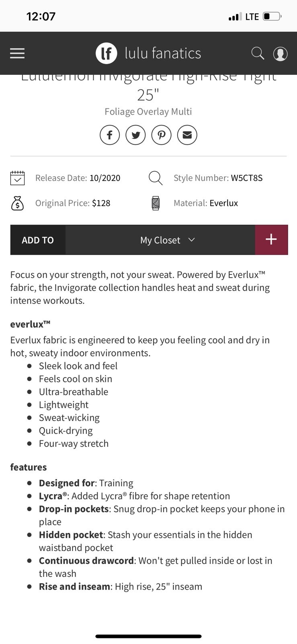297x644 pixels.
Task: Share product on Twitter
Action: [135, 135]
